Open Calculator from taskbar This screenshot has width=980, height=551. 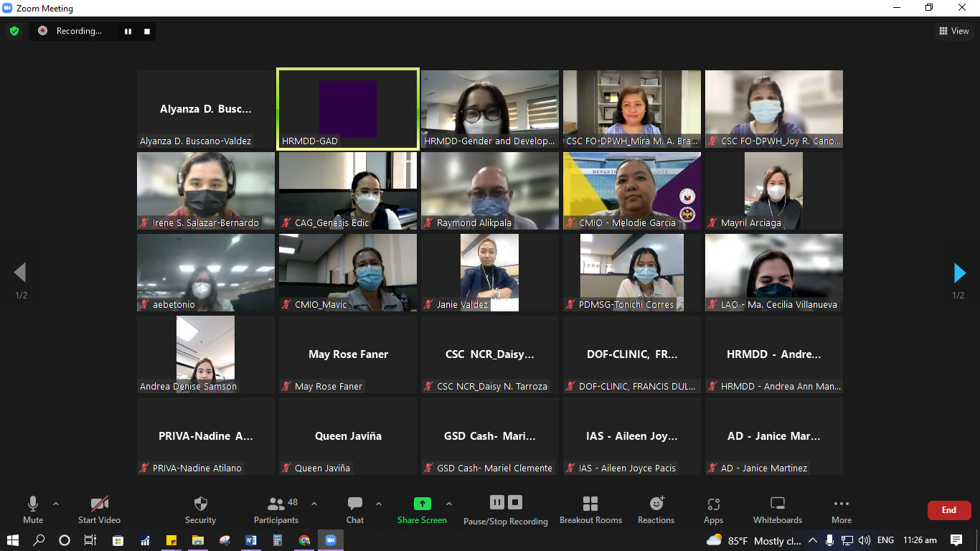[x=278, y=540]
